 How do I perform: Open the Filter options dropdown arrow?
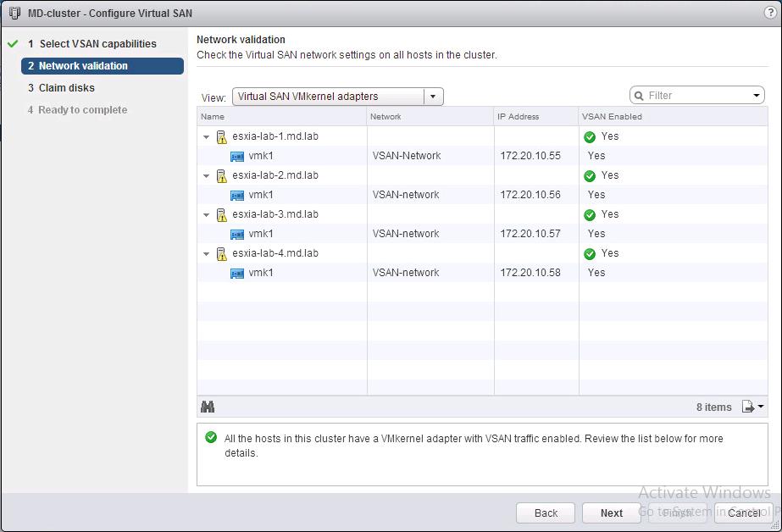(757, 96)
